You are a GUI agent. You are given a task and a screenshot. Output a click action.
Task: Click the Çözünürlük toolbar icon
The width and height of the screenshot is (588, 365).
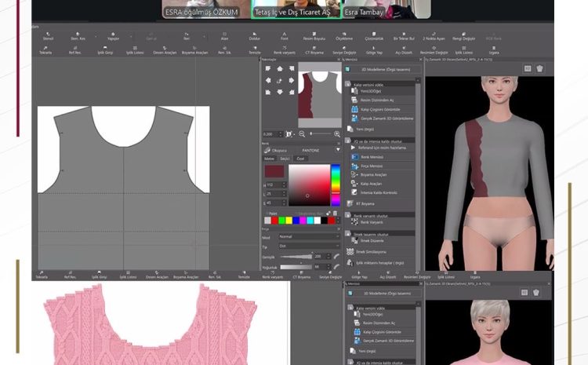click(x=375, y=35)
